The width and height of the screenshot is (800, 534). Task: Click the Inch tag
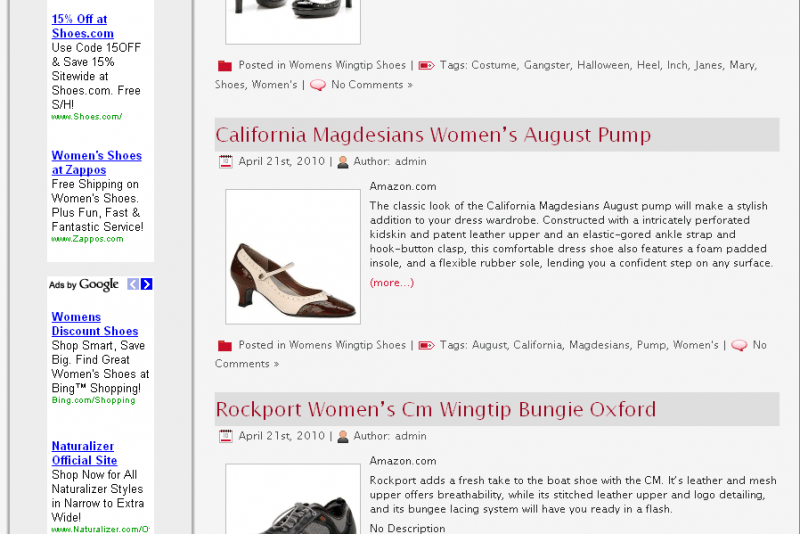(x=677, y=65)
